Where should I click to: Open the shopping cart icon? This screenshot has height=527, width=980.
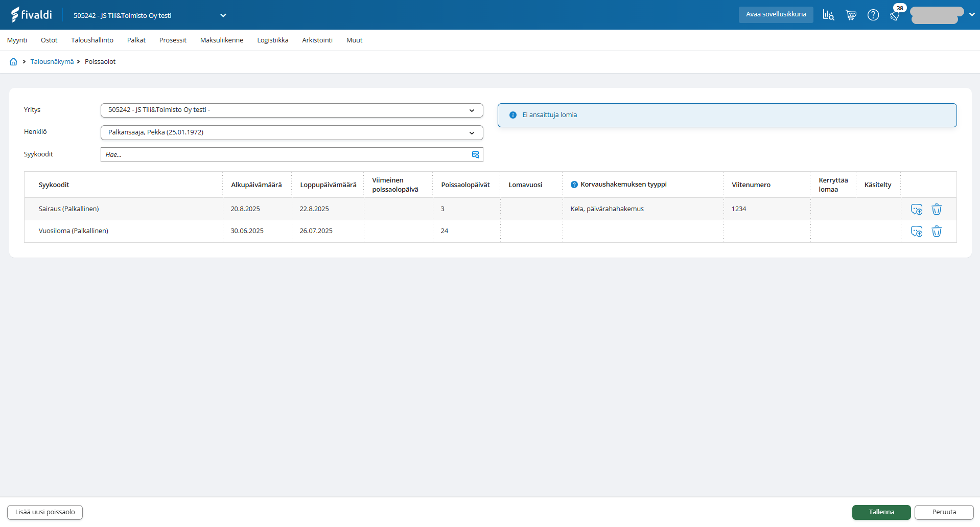[x=851, y=15]
